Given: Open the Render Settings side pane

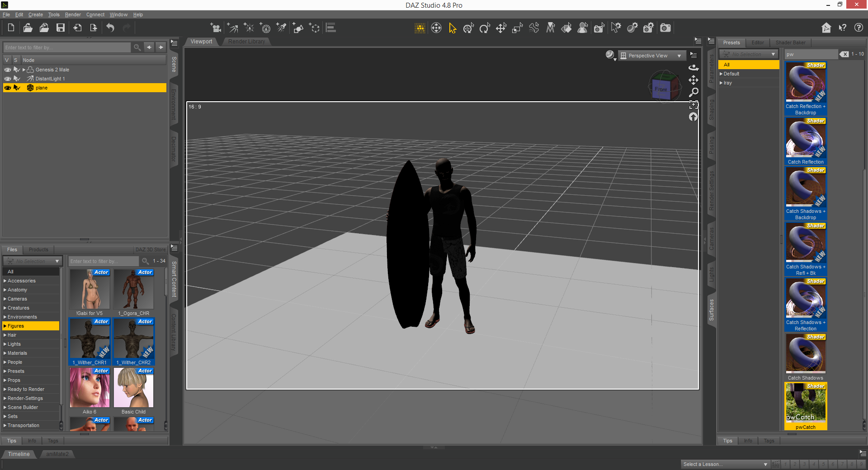Looking at the screenshot, I should [712, 191].
